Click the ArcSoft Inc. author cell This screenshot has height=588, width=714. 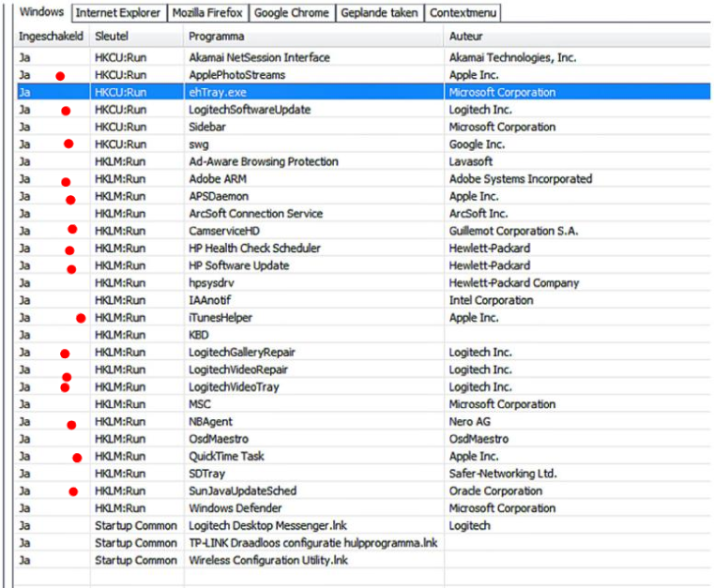479,214
